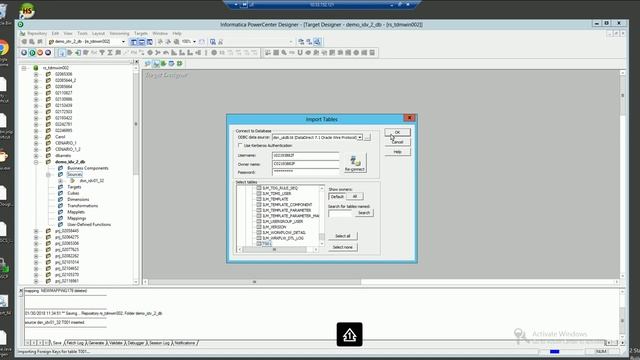Open the Source Analyzer tool icon
The image size is (640, 360).
click(x=148, y=64)
